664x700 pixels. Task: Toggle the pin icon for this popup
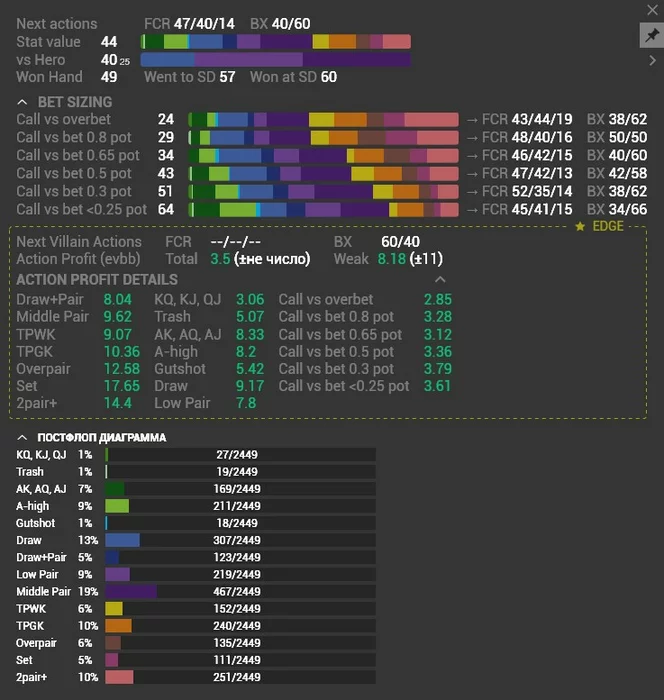click(x=650, y=35)
